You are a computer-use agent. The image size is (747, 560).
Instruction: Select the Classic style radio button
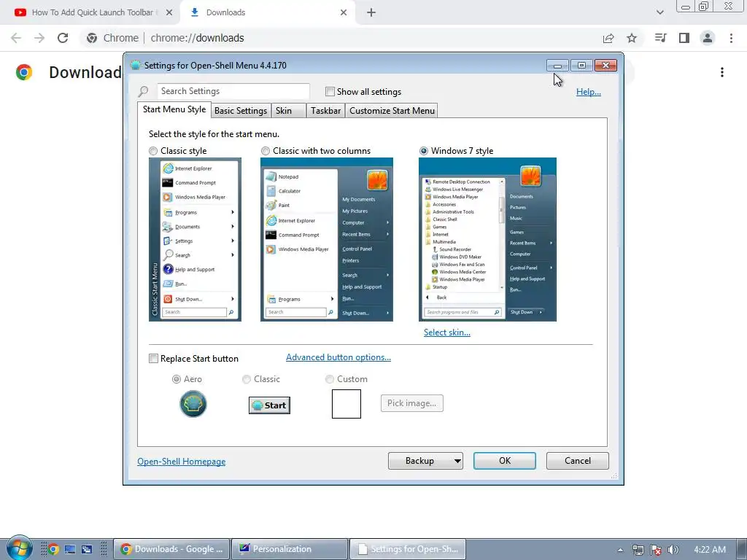153,151
